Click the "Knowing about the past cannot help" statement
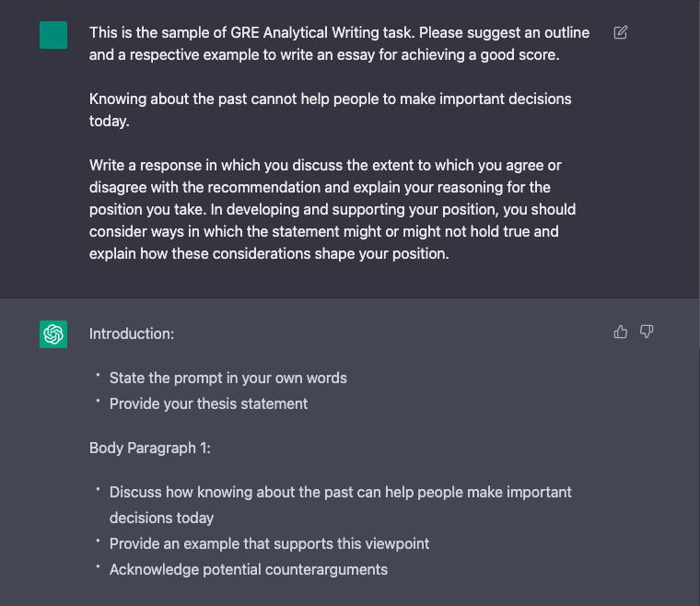700x606 pixels. pos(330,99)
